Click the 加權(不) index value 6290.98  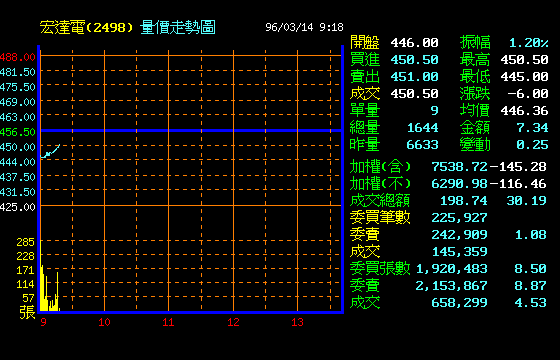[459, 184]
